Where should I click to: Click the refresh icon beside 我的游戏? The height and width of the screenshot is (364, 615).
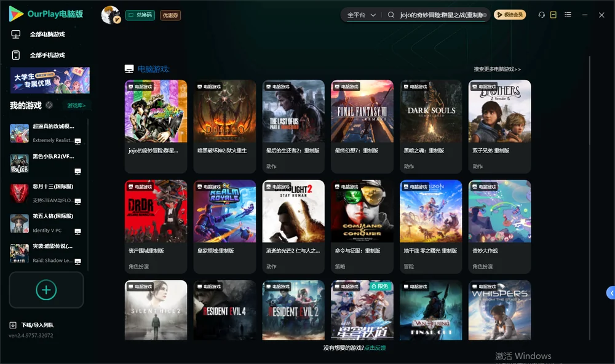pos(49,105)
